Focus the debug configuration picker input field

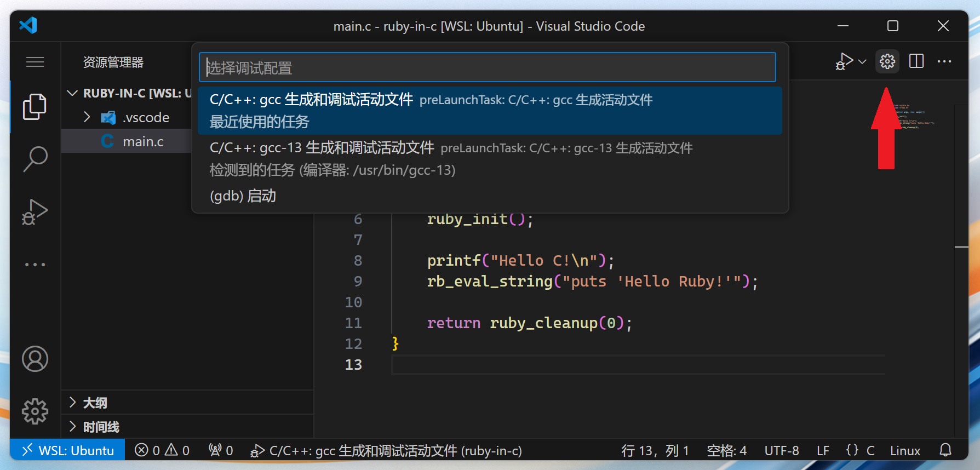tap(488, 67)
